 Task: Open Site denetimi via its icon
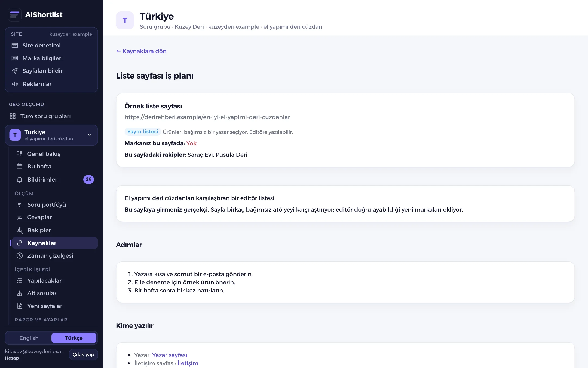15,46
